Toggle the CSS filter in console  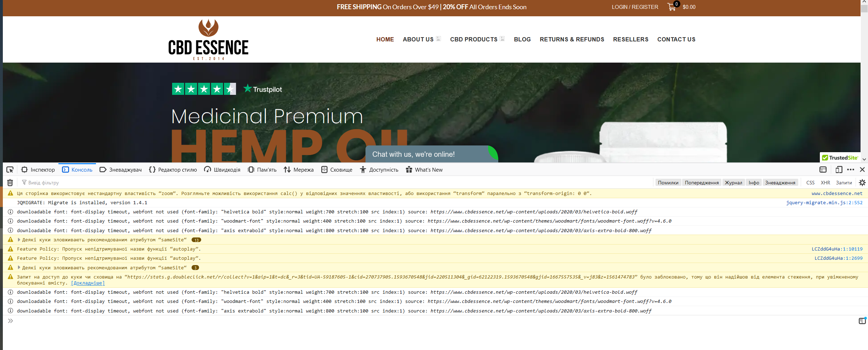(x=810, y=183)
